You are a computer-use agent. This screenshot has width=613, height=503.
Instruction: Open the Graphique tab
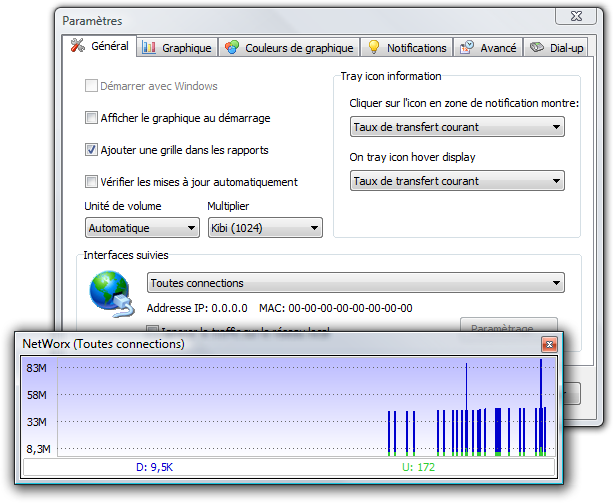tap(177, 48)
